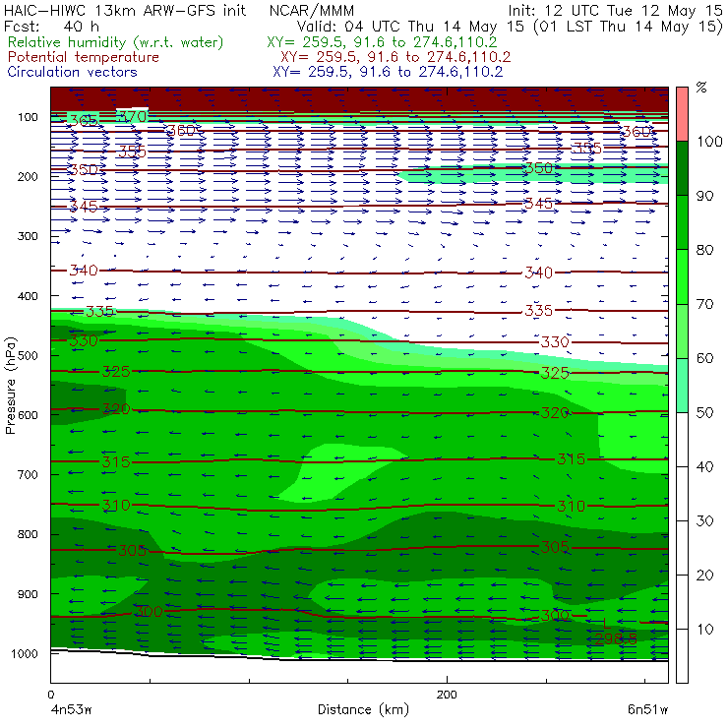Screen dimensions: 728x728
Task: Click the '700' pressure axis label
Action: click(28, 474)
